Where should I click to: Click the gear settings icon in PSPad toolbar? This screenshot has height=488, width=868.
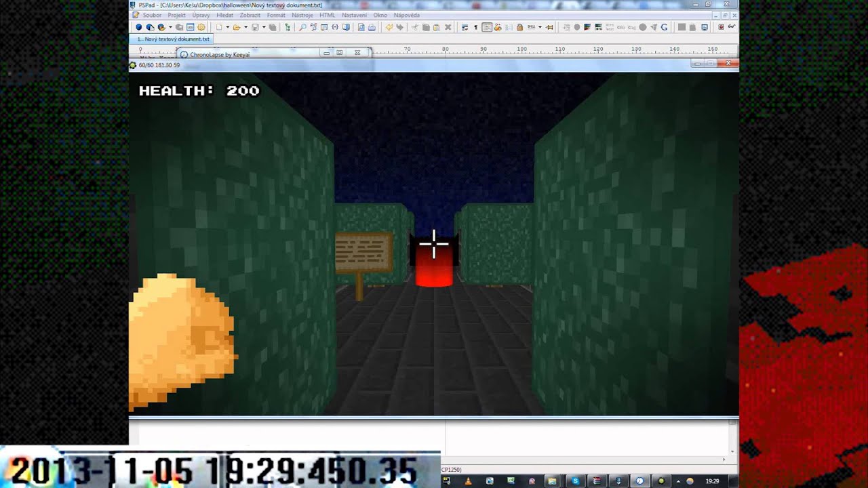(201, 27)
